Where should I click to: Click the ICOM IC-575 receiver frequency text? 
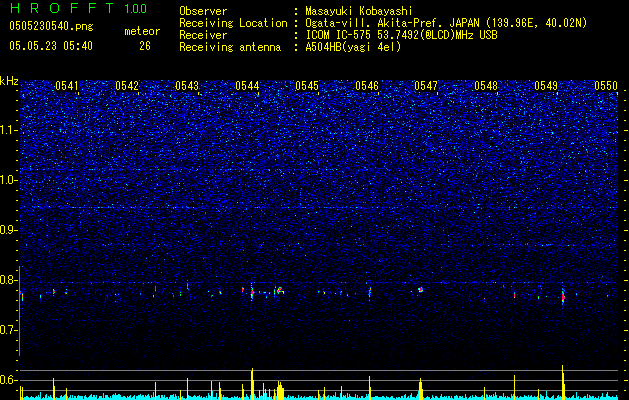point(401,35)
